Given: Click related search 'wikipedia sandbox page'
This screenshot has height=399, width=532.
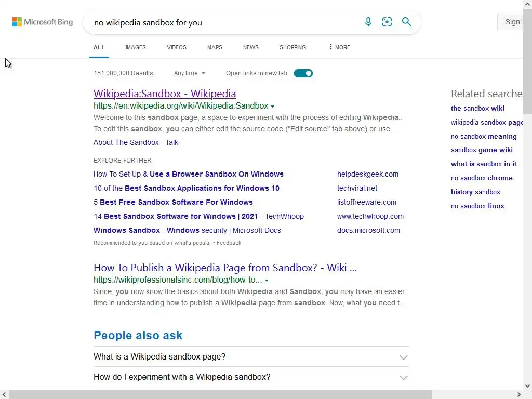Looking at the screenshot, I should (x=487, y=122).
